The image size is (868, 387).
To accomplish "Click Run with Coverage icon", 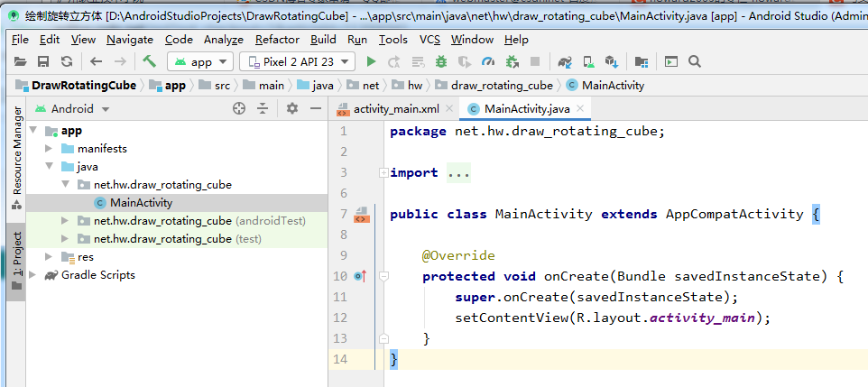I will (x=465, y=61).
